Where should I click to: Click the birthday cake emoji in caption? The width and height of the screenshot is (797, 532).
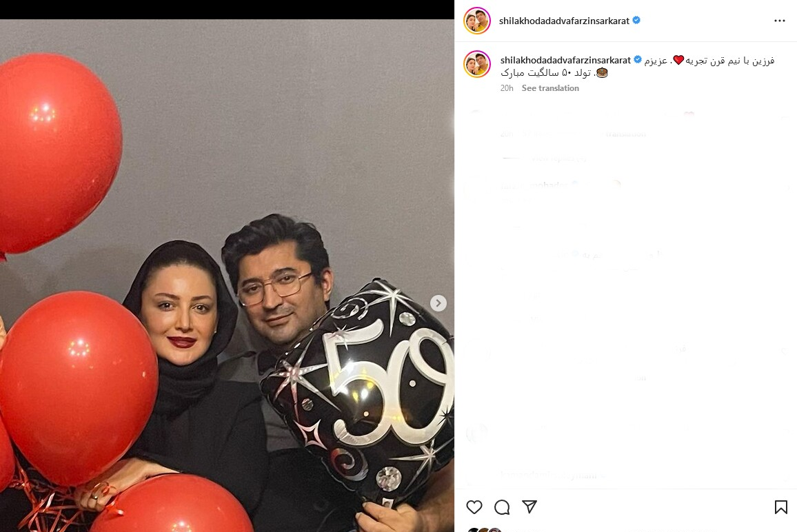point(602,72)
